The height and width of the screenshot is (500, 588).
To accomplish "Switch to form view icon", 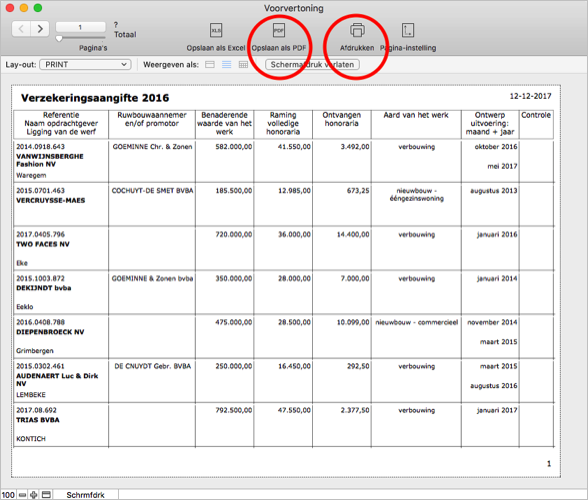I will pyautogui.click(x=210, y=65).
